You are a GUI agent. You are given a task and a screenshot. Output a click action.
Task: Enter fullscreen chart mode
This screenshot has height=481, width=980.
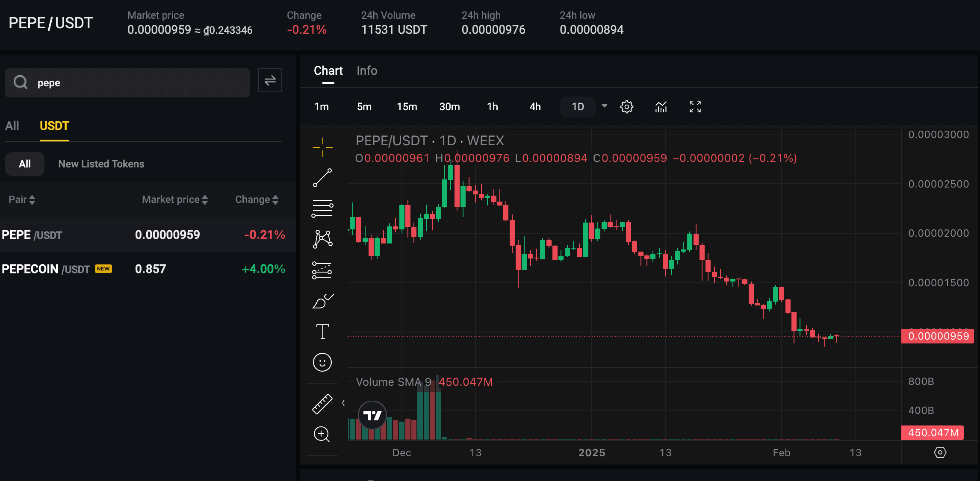695,107
